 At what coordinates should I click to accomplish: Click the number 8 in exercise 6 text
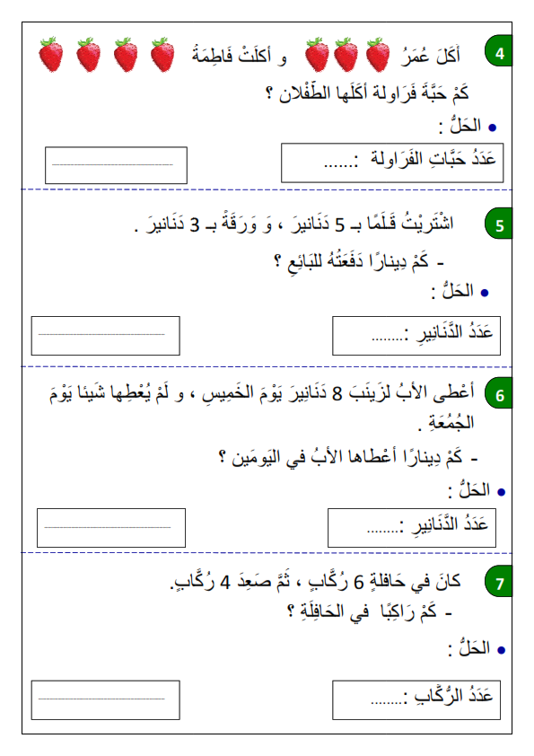337,394
